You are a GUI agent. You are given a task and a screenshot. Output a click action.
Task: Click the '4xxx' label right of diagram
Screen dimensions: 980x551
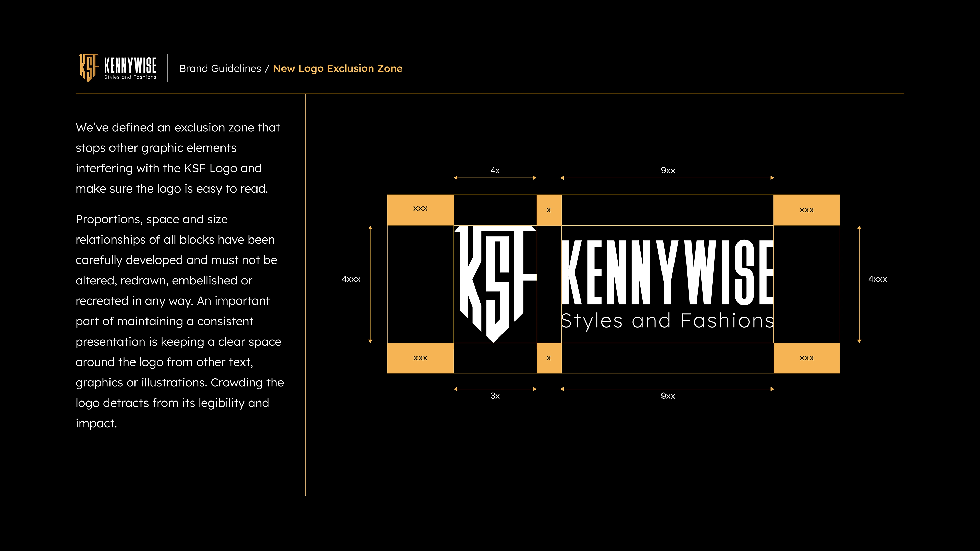[877, 279]
